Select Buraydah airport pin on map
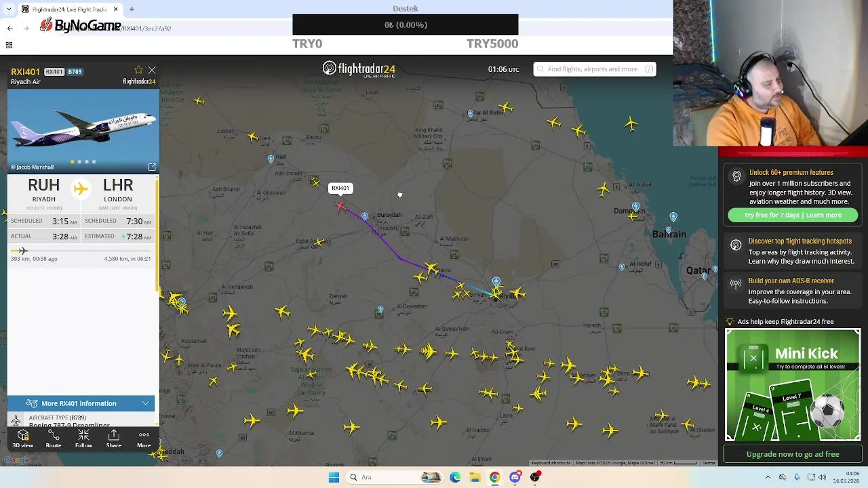 pyautogui.click(x=365, y=217)
